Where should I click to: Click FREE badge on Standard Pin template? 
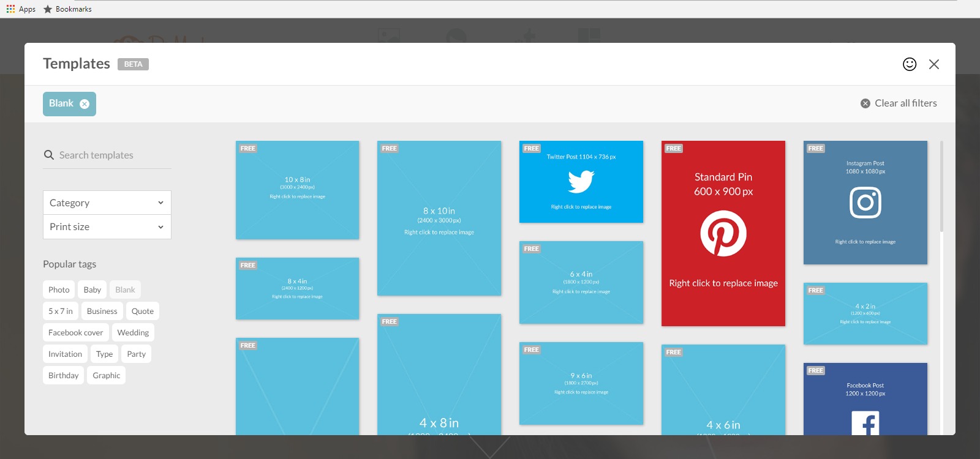tap(674, 149)
